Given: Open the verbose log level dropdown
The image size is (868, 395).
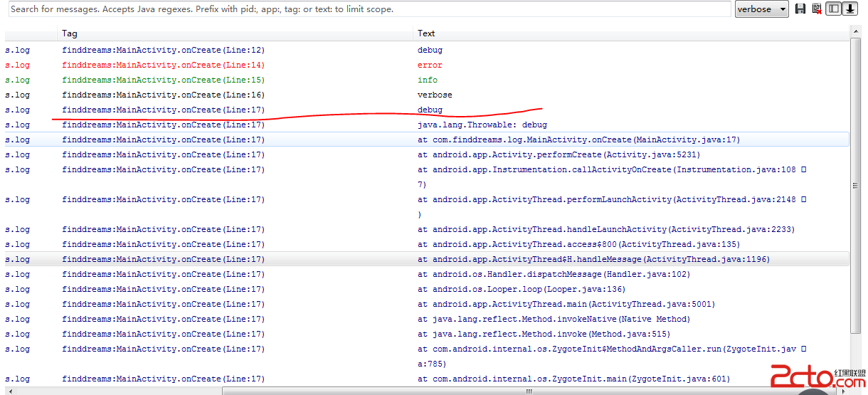Looking at the screenshot, I should pos(761,9).
